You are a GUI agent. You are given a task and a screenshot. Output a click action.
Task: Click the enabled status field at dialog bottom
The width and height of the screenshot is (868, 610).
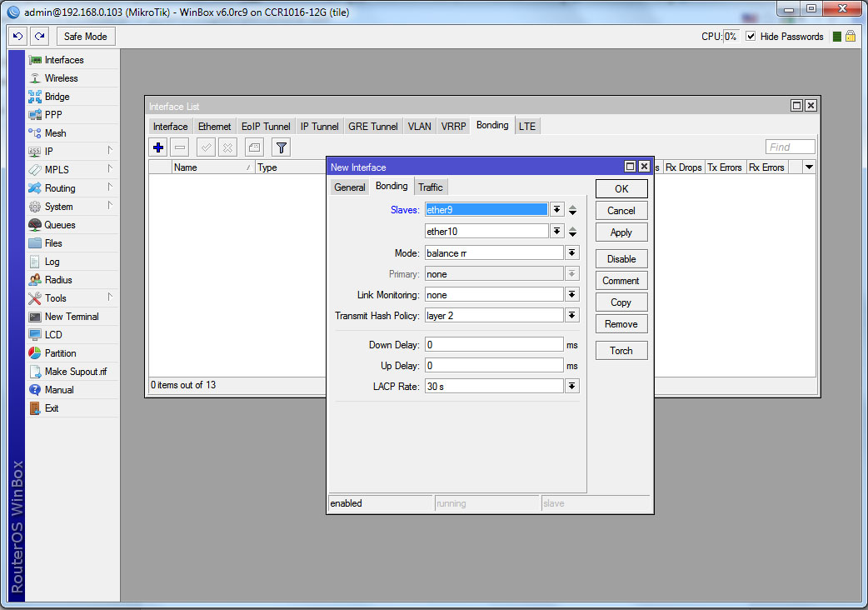(x=379, y=503)
